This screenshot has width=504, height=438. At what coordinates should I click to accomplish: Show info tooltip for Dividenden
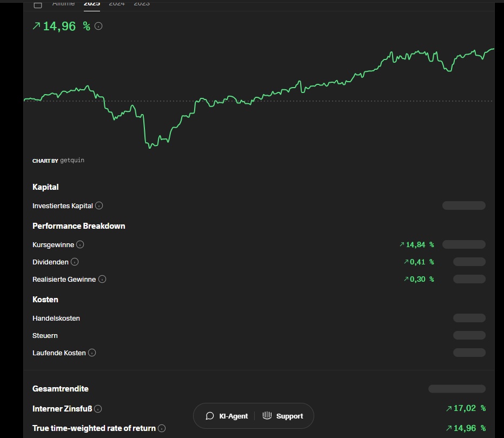[x=75, y=262]
